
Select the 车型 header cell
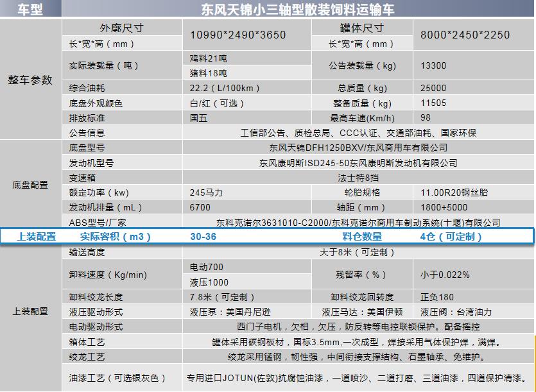(x=30, y=9)
